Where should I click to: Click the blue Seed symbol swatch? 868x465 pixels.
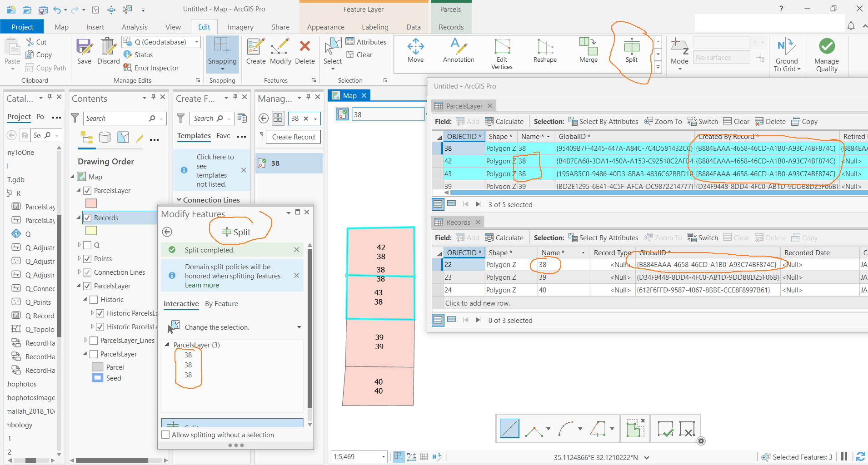point(97,378)
